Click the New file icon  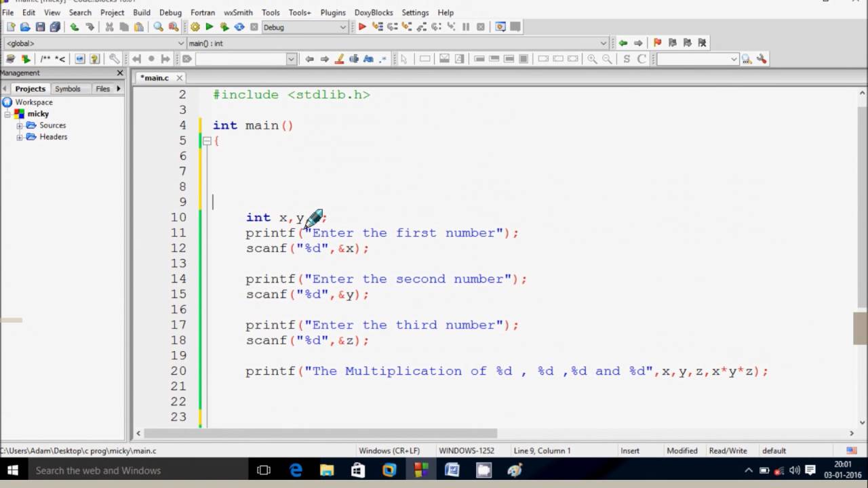coord(10,27)
